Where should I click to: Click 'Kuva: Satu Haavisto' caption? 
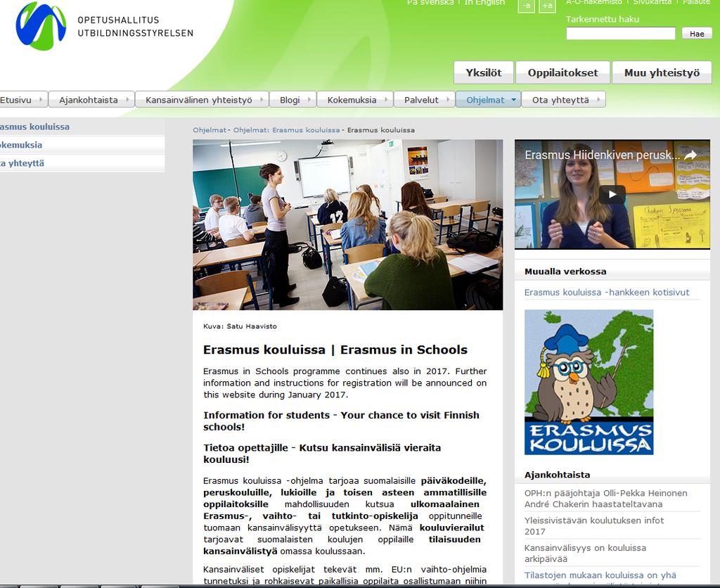tap(240, 326)
